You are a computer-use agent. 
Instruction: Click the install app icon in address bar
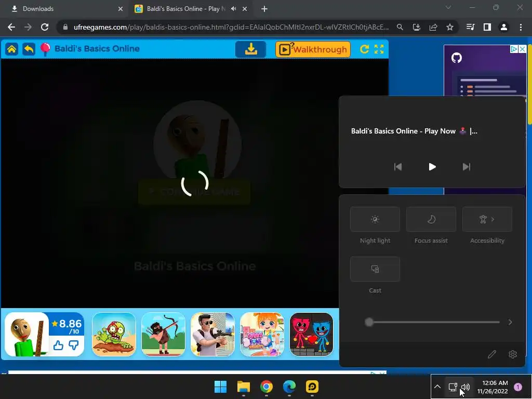[x=417, y=27]
